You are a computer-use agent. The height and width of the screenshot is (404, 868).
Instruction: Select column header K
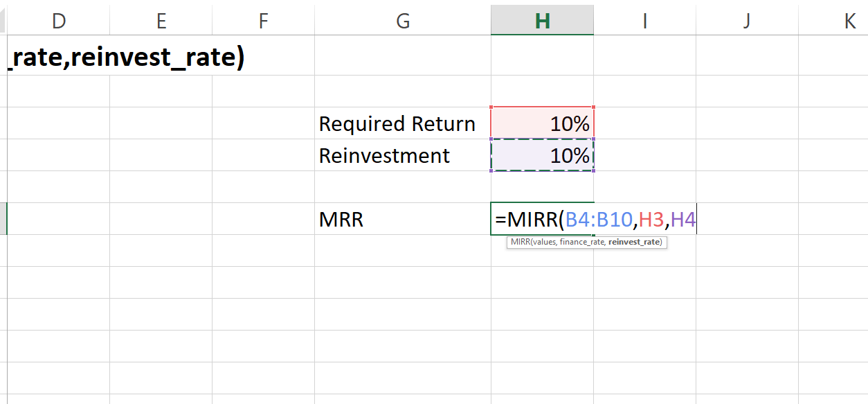[849, 20]
